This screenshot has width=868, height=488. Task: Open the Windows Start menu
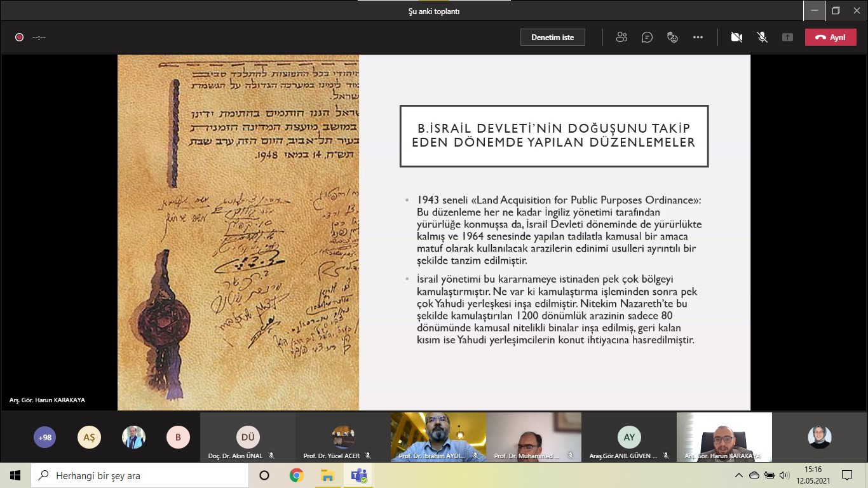tap(15, 474)
